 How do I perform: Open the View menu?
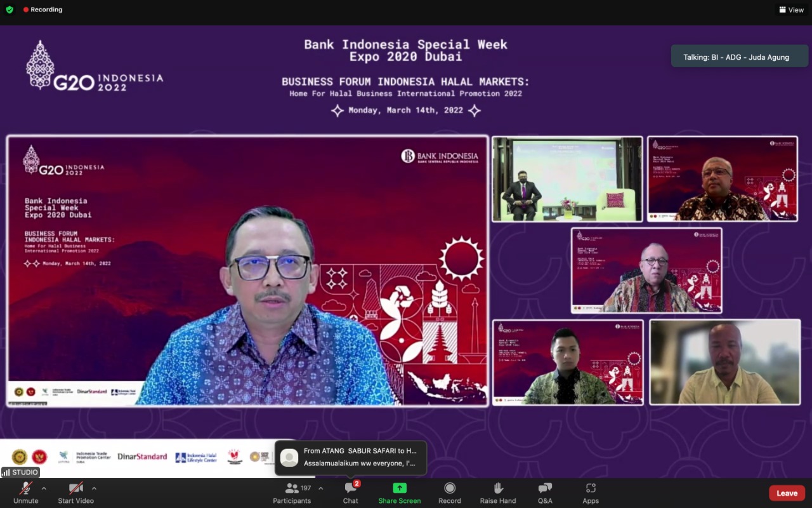point(790,10)
